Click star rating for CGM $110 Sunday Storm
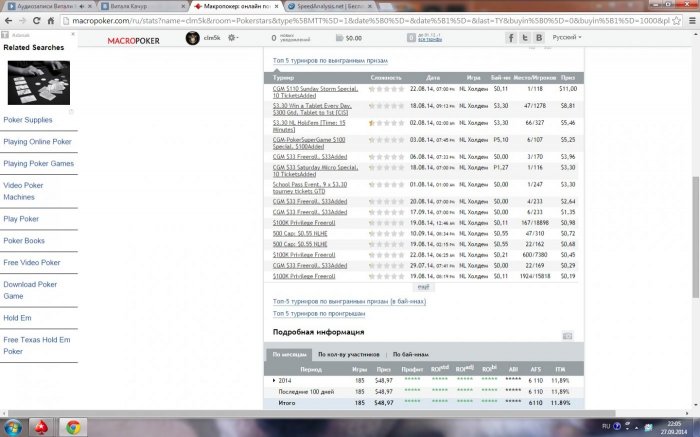The width and height of the screenshot is (700, 437). coord(386,89)
